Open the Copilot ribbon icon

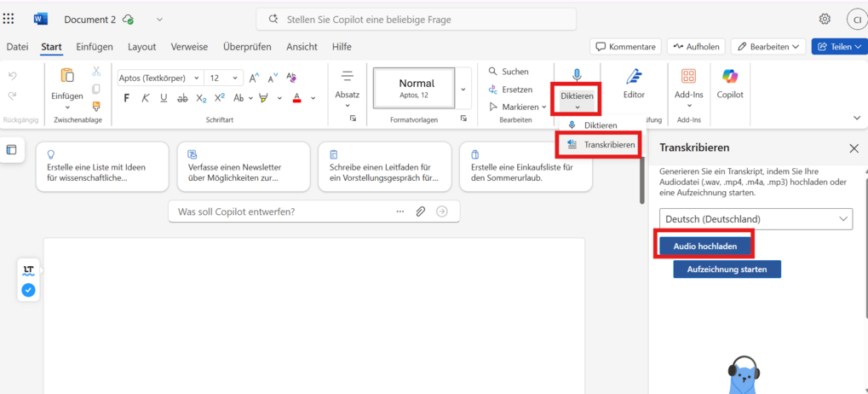730,76
